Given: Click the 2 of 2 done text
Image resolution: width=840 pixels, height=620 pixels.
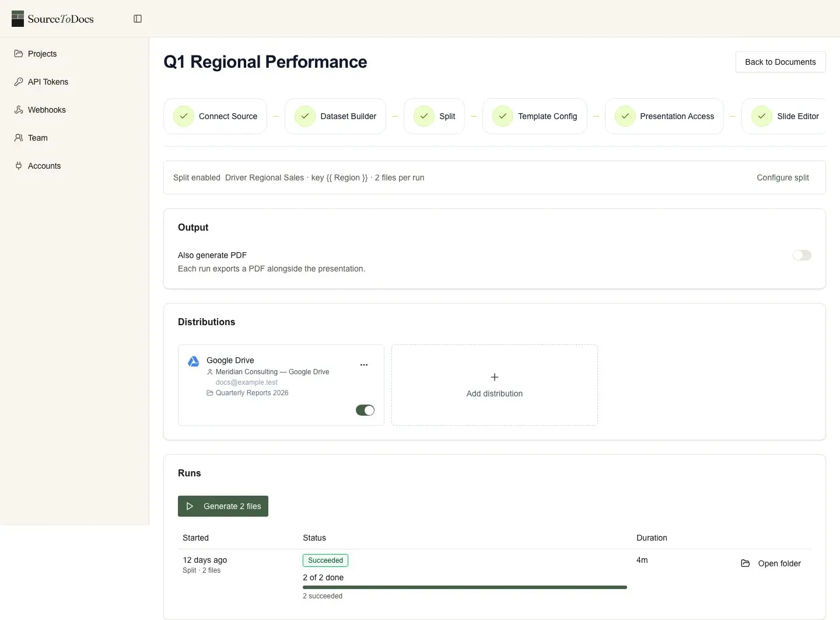Looking at the screenshot, I should [323, 577].
